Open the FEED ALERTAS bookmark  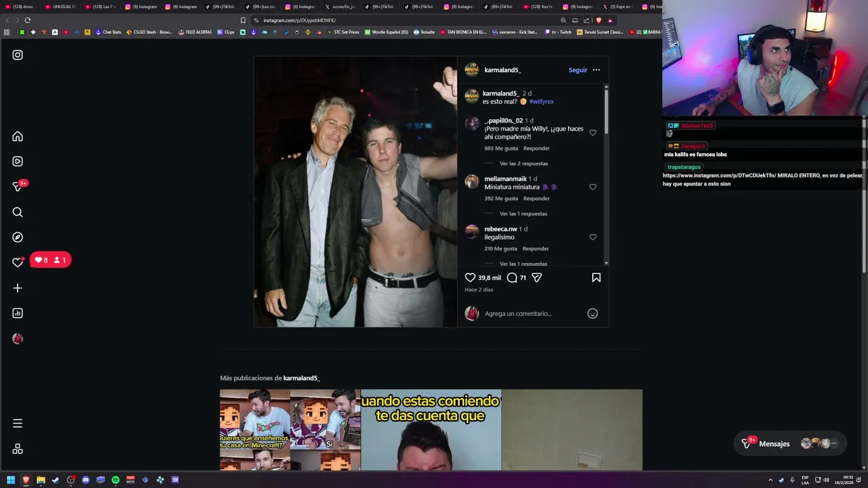click(195, 32)
